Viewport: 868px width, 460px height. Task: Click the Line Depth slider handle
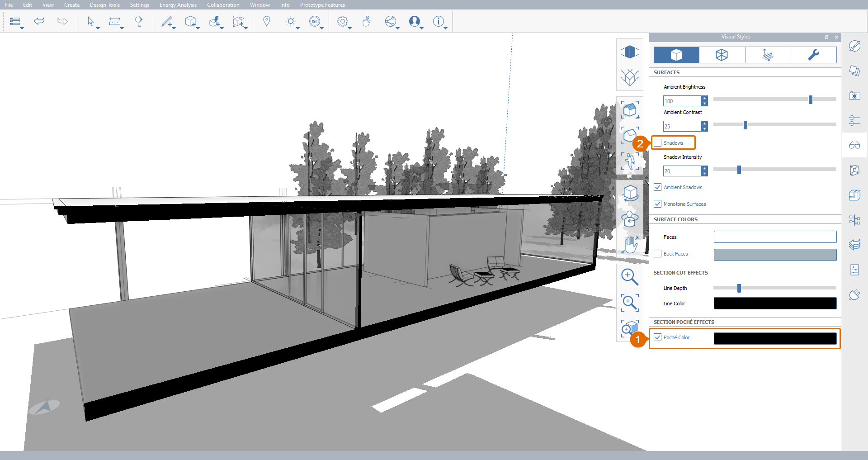coord(739,288)
